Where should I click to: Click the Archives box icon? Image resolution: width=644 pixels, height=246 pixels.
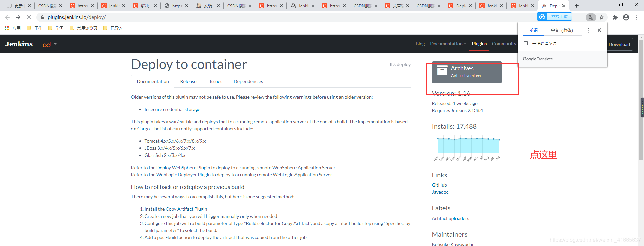click(442, 70)
